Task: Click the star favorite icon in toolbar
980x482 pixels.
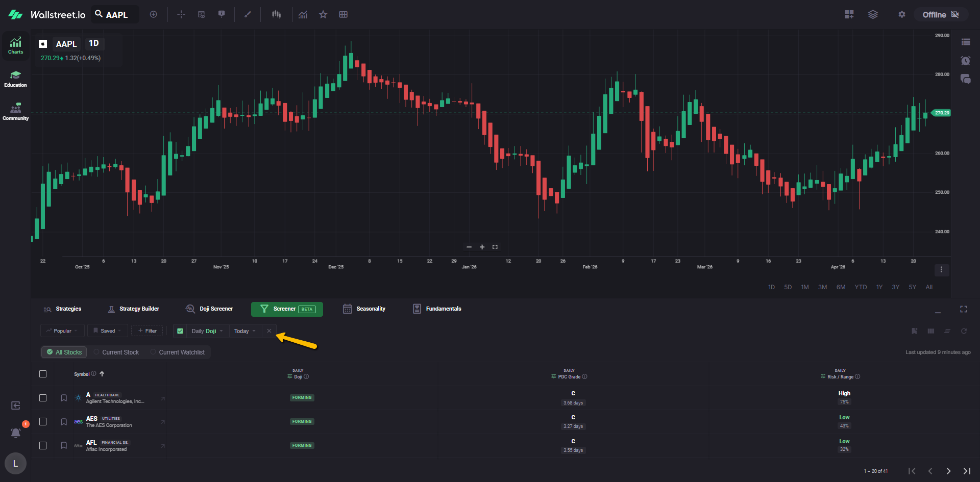Action: (323, 14)
